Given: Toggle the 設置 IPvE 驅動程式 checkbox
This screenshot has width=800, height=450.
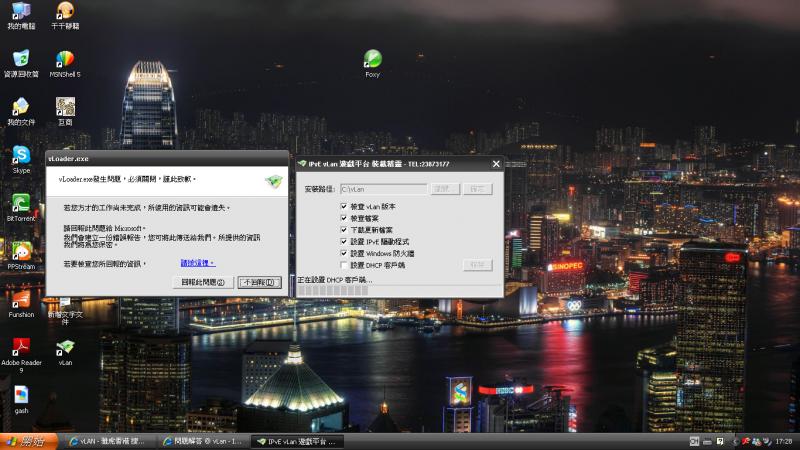Looking at the screenshot, I should tap(344, 241).
